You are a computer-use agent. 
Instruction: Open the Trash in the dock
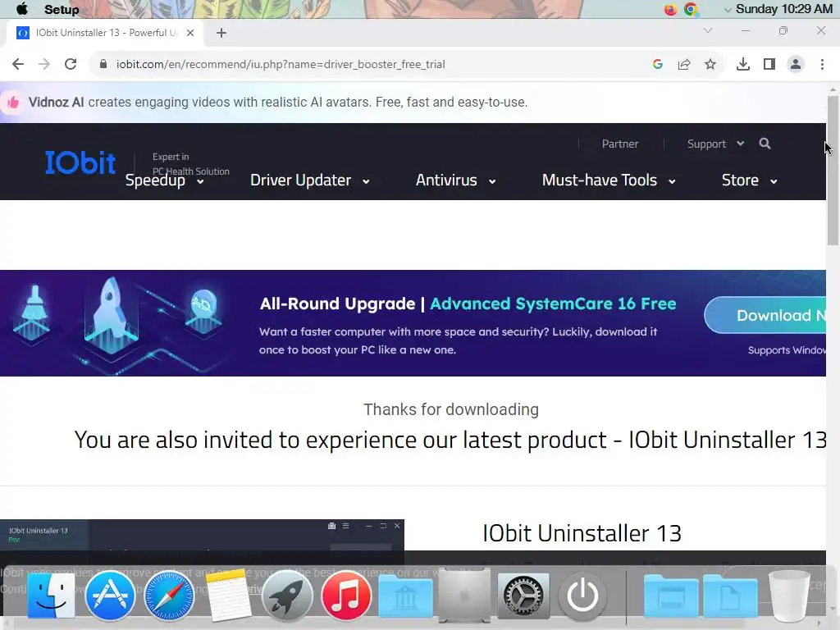(x=788, y=596)
